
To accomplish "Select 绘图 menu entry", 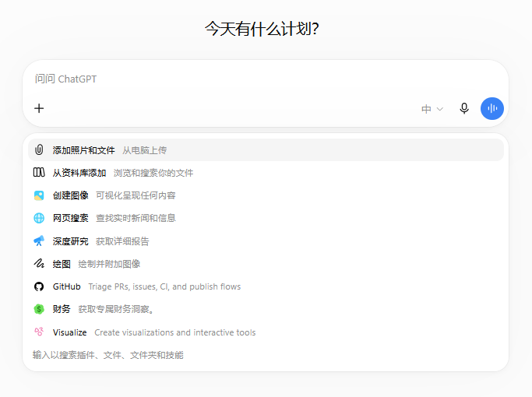I will pyautogui.click(x=266, y=264).
